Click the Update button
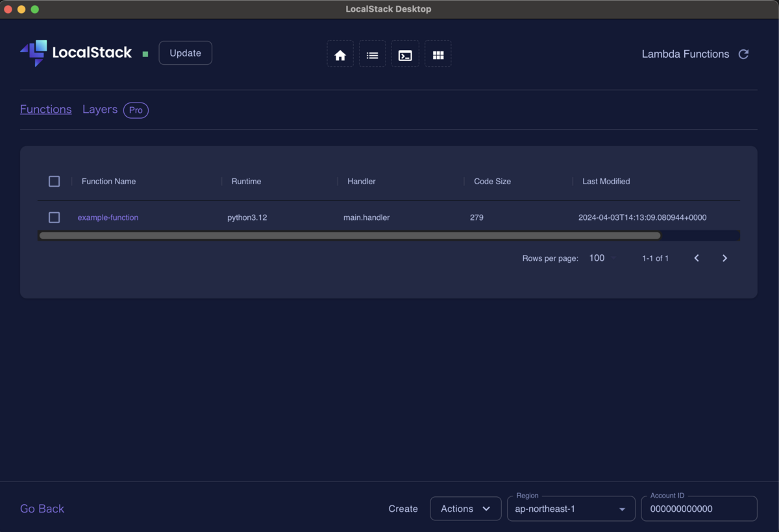Image resolution: width=779 pixels, height=532 pixels. (x=185, y=53)
